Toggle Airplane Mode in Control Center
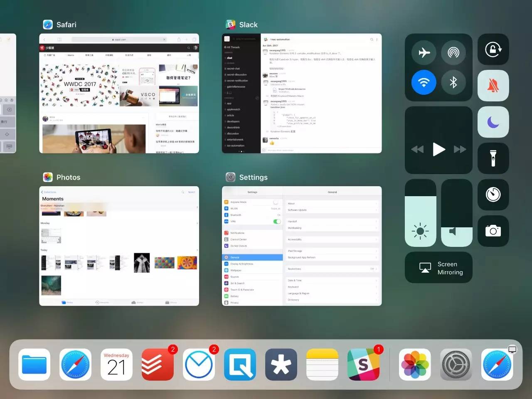Image resolution: width=532 pixels, height=399 pixels. point(424,52)
